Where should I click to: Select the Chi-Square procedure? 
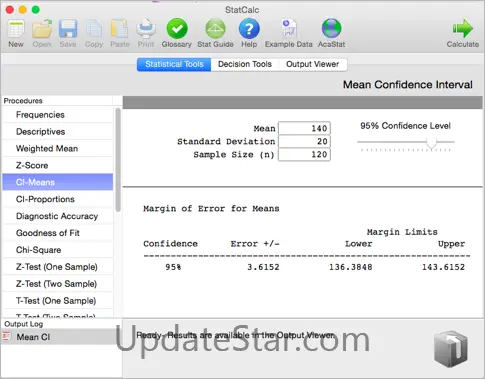coord(58,250)
